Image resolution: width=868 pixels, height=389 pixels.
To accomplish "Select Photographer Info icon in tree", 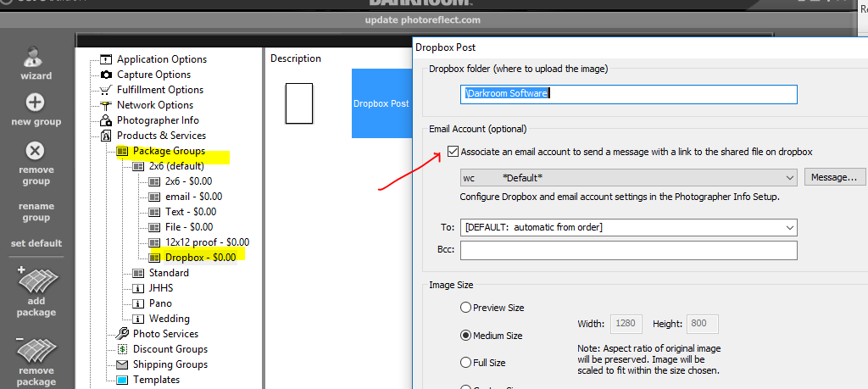I will pos(106,120).
